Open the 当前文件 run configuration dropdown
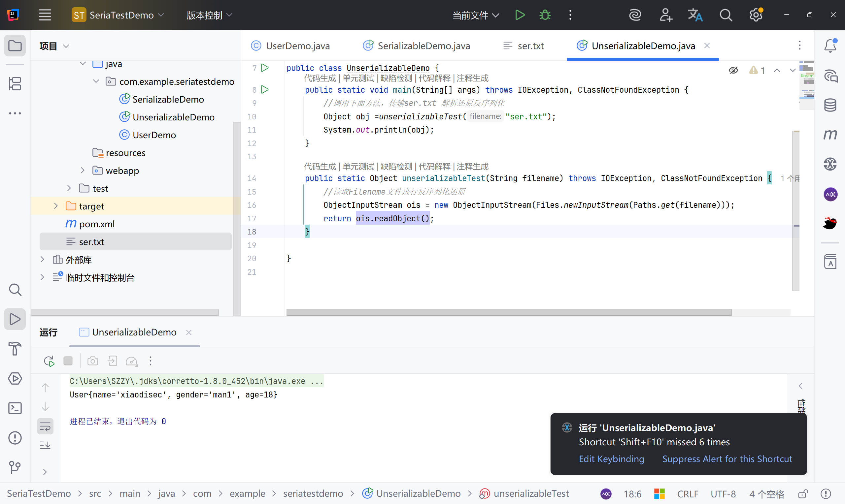Viewport: 845px width, 504px height. [475, 15]
